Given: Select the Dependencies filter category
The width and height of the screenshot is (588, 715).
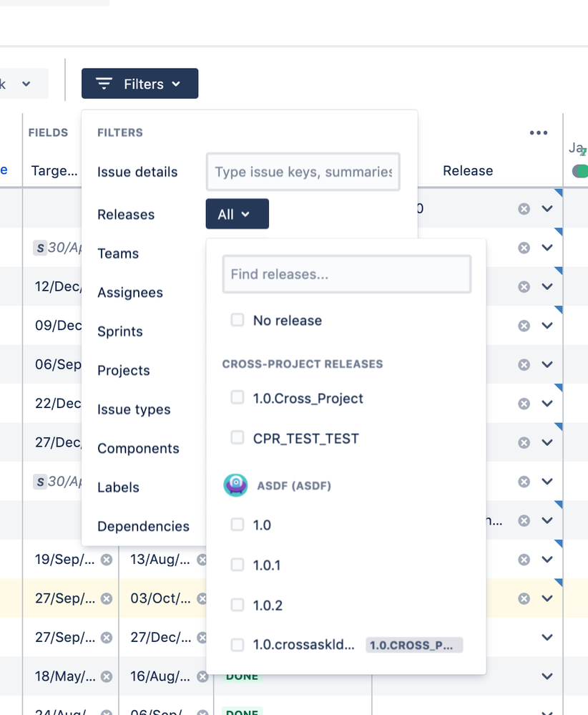Looking at the screenshot, I should (143, 526).
